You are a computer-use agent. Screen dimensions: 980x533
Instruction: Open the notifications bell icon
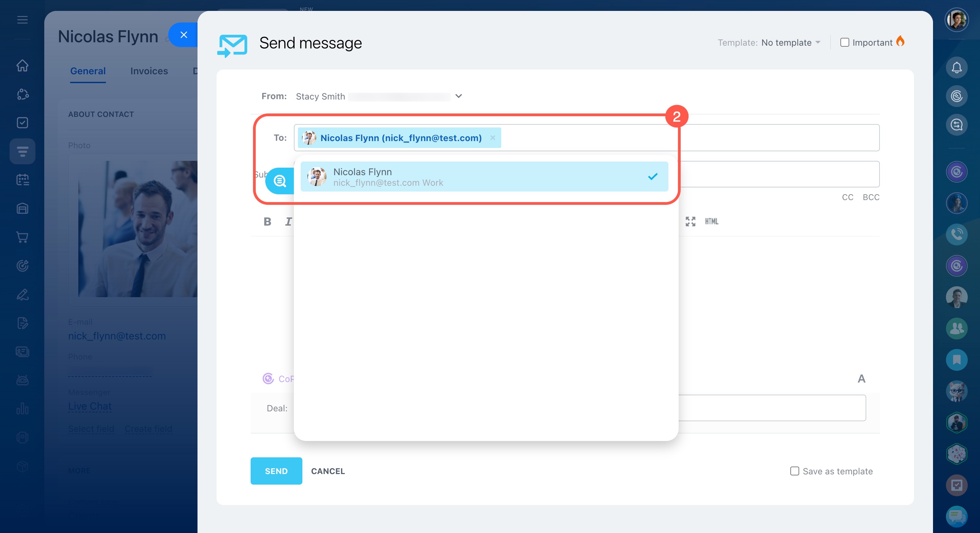(957, 68)
